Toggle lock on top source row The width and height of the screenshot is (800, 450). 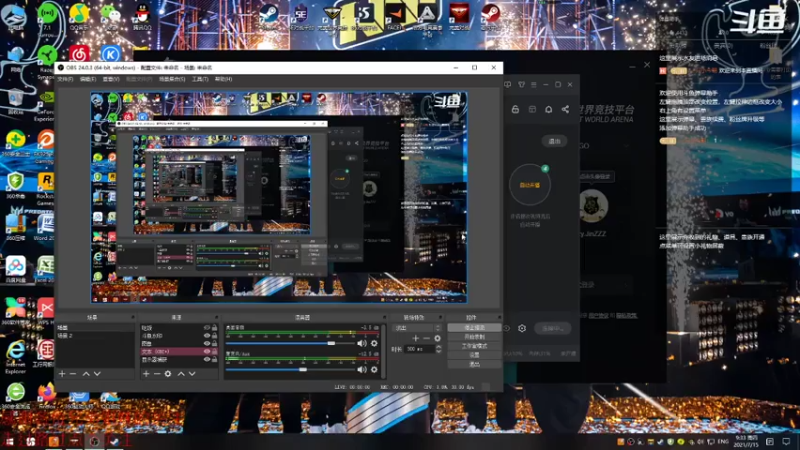coord(214,328)
